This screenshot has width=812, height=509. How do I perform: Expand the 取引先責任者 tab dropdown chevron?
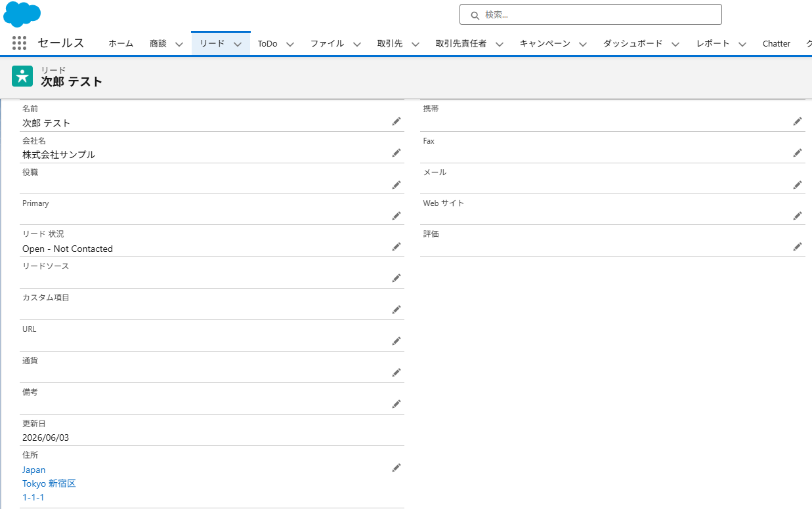tap(500, 44)
